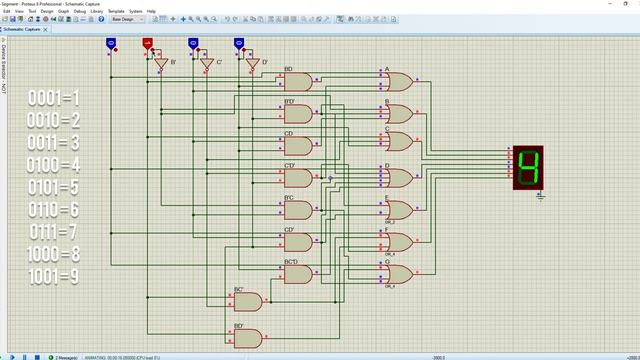Click the Copy to clipboard toolbar icon
This screenshot has height=360, width=640.
[x=253, y=19]
